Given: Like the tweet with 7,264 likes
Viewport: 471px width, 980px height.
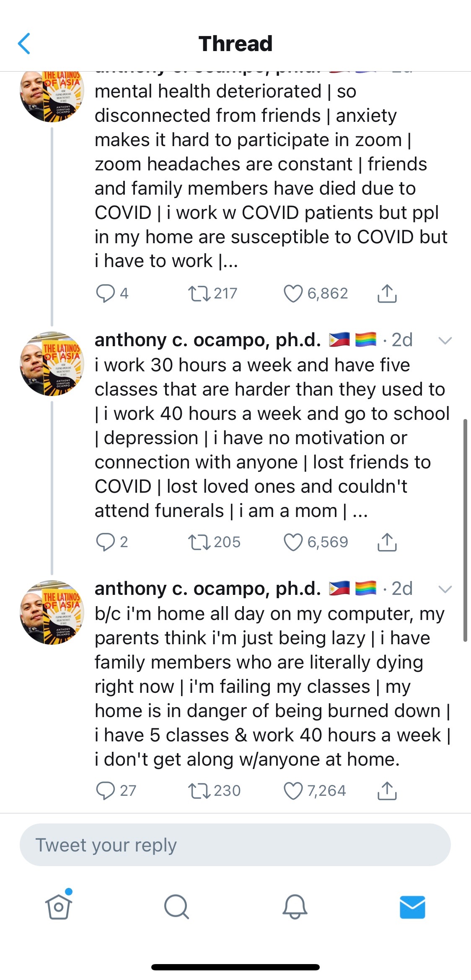Looking at the screenshot, I should point(293,791).
